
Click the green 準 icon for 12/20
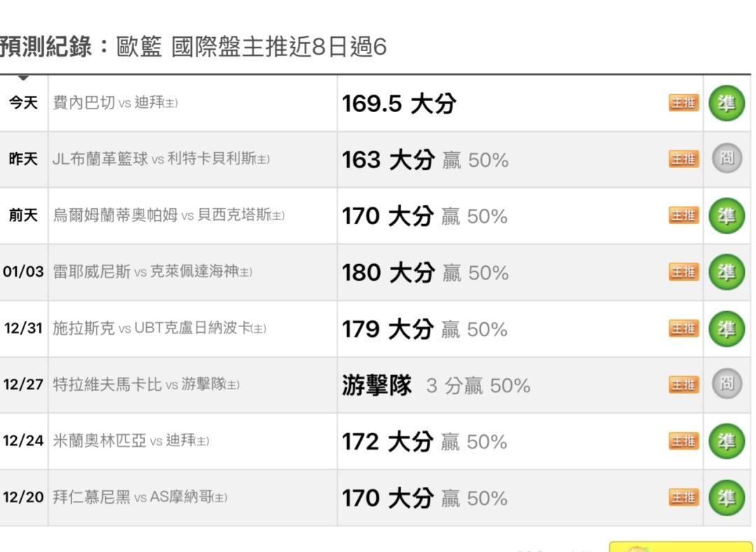pyautogui.click(x=726, y=497)
